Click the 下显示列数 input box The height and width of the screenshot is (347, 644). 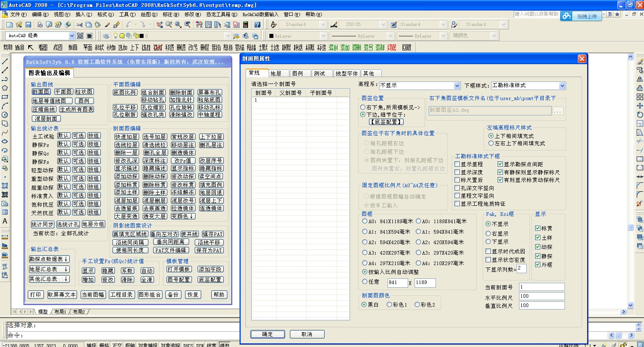coord(521,268)
